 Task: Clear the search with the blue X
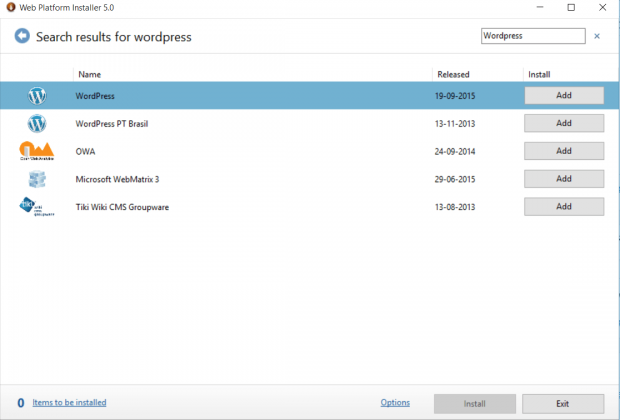597,36
